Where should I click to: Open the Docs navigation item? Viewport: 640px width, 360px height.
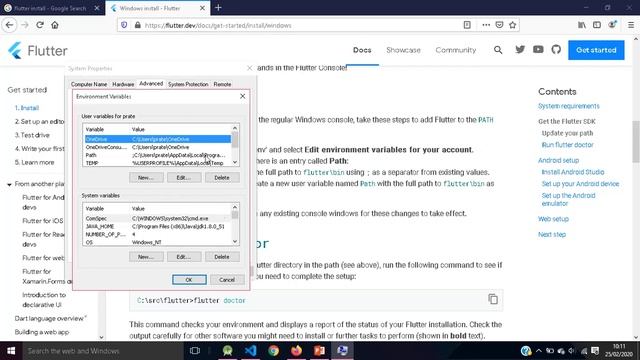click(x=362, y=50)
